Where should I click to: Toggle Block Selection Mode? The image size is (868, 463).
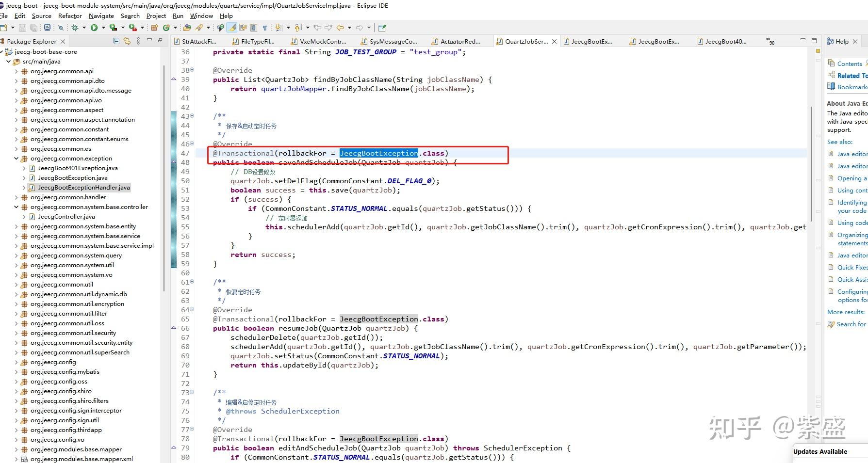click(x=253, y=28)
